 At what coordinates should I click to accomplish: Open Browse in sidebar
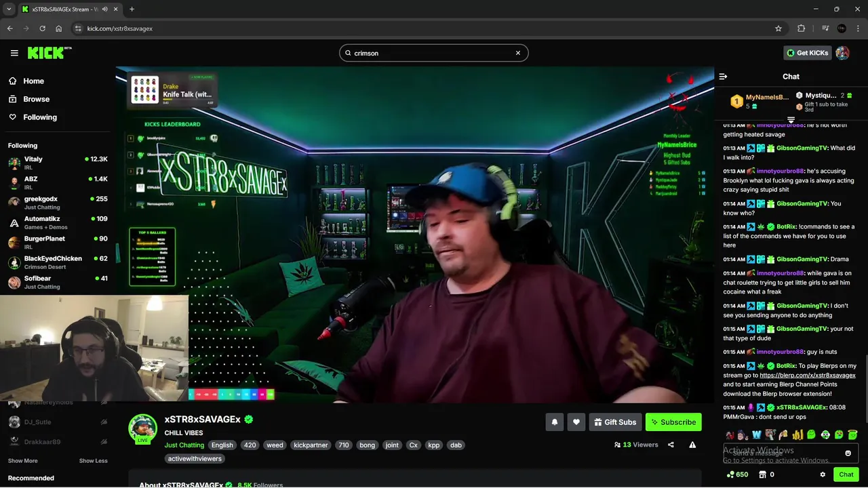click(30, 99)
